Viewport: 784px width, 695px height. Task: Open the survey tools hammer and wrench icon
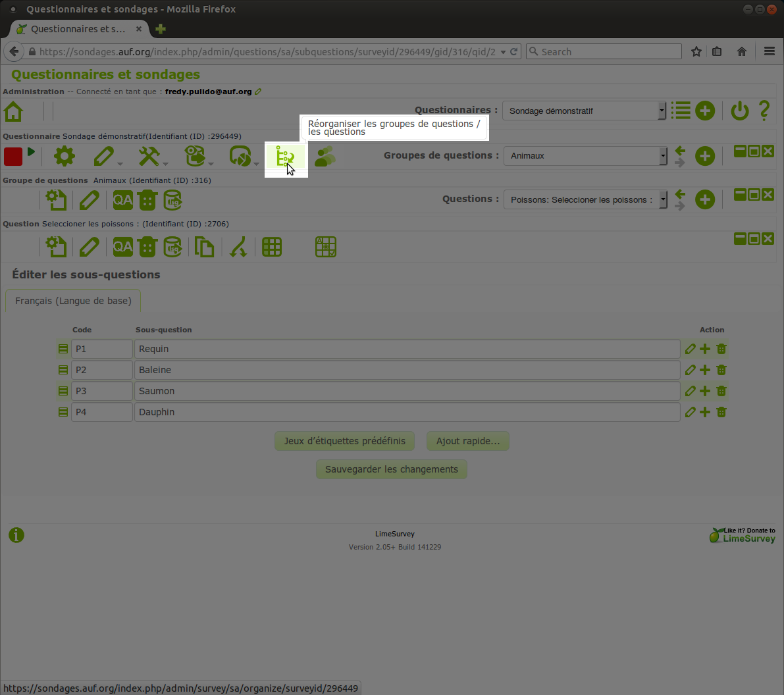pyautogui.click(x=149, y=156)
